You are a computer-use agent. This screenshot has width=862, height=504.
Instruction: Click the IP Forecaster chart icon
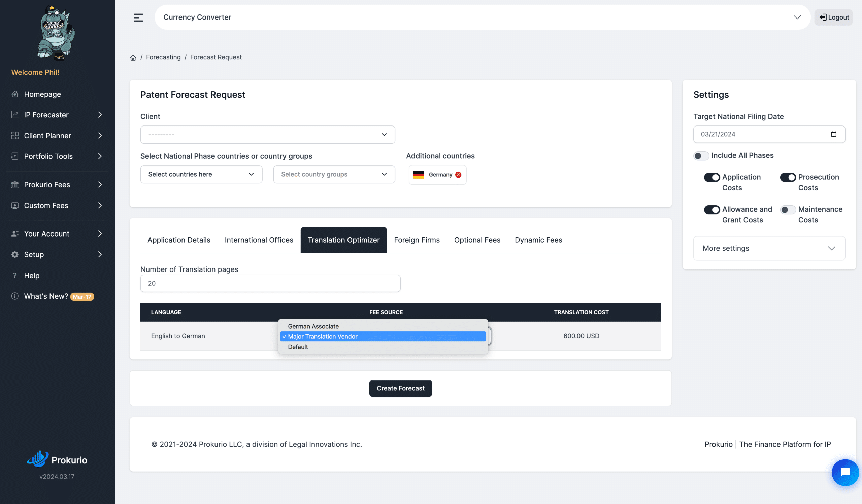point(15,115)
